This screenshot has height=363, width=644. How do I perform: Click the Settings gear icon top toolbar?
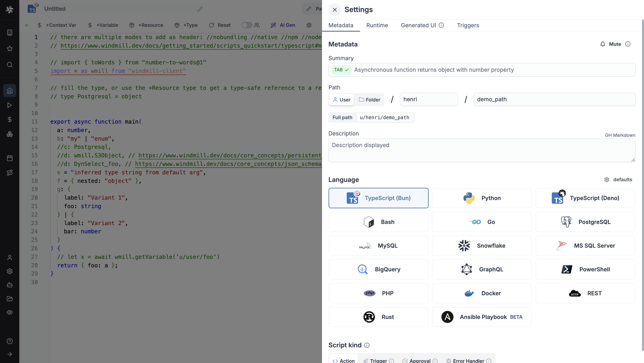click(x=309, y=25)
